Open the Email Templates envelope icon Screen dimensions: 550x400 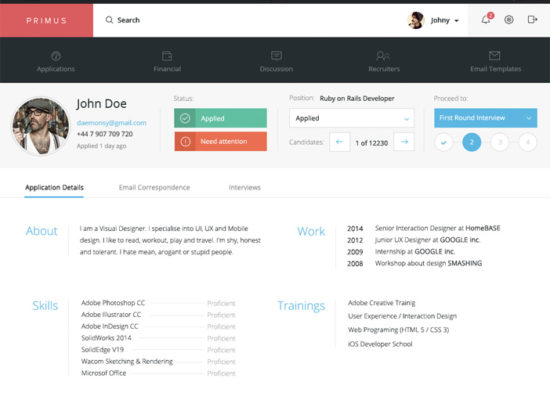coord(495,55)
